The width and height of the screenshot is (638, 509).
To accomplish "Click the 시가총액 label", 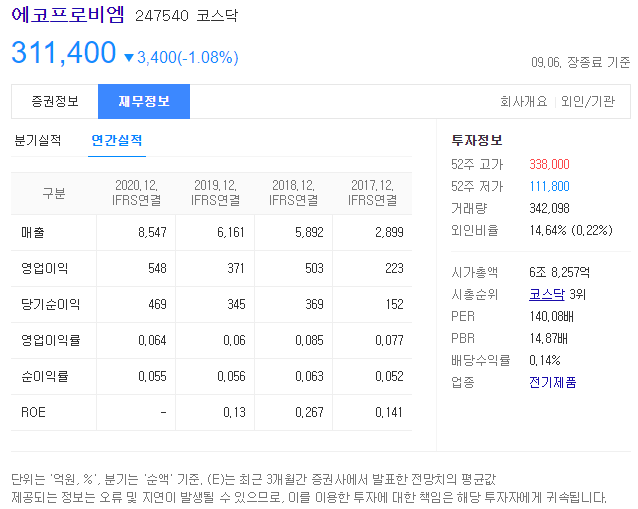I will [474, 272].
